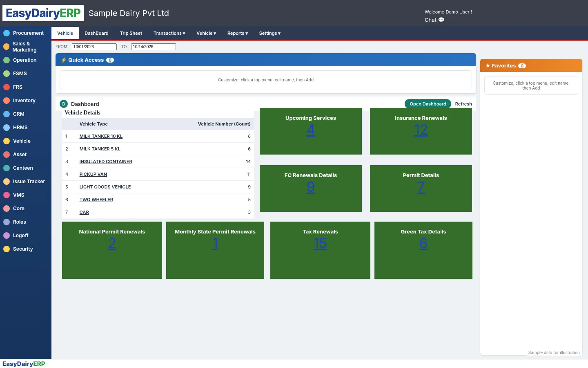Image resolution: width=588 pixels, height=368 pixels.
Task: Click the Favorites star icon
Action: tap(488, 65)
